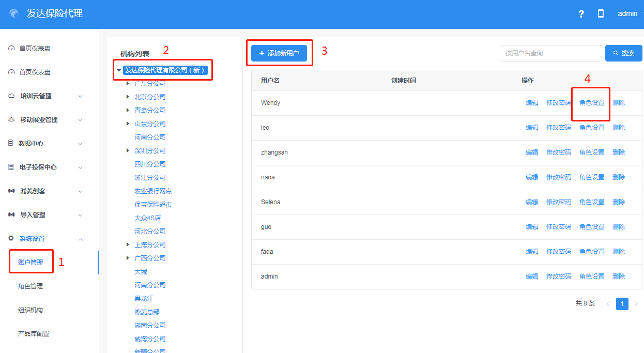The image size is (644, 353).
Task: Open the 角色管理 menu item
Action: tap(30, 286)
